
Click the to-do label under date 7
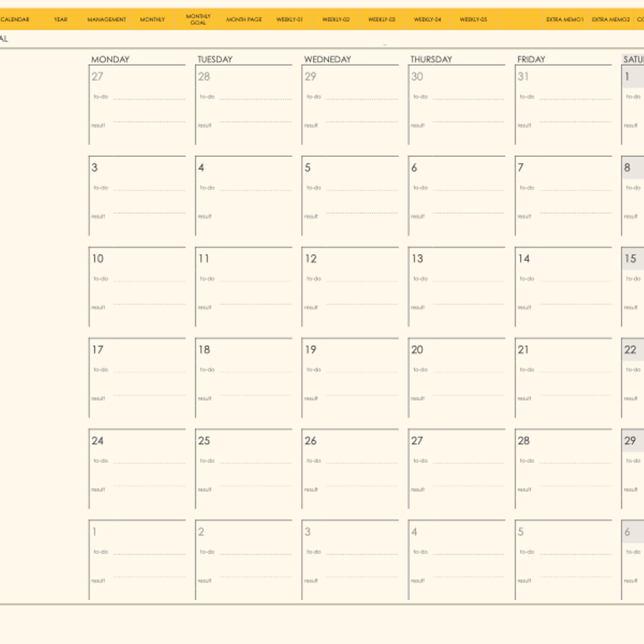[527, 188]
